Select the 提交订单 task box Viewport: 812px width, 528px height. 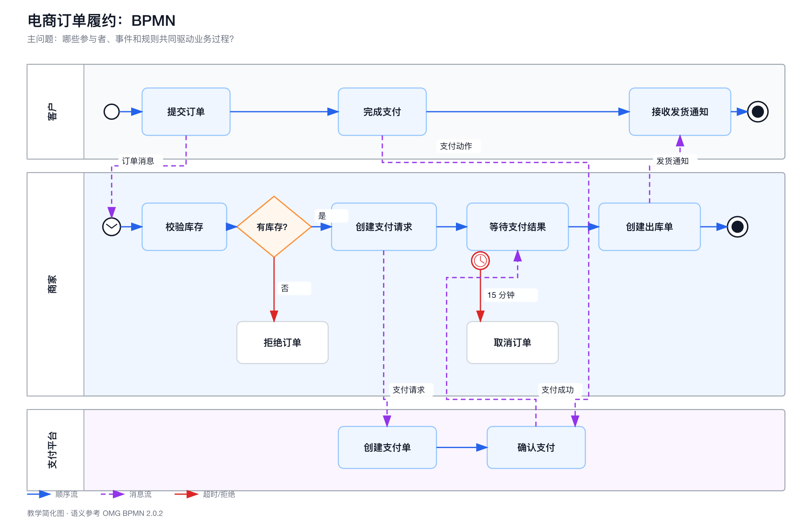pyautogui.click(x=186, y=112)
